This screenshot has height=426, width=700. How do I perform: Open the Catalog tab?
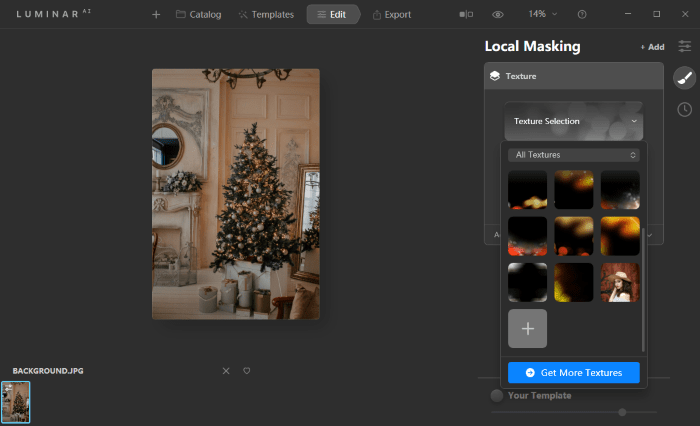click(x=198, y=15)
